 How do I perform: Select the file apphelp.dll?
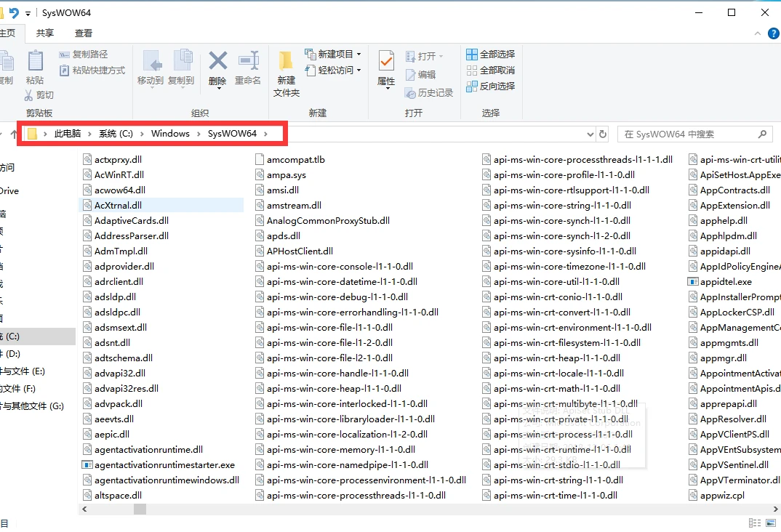(724, 220)
